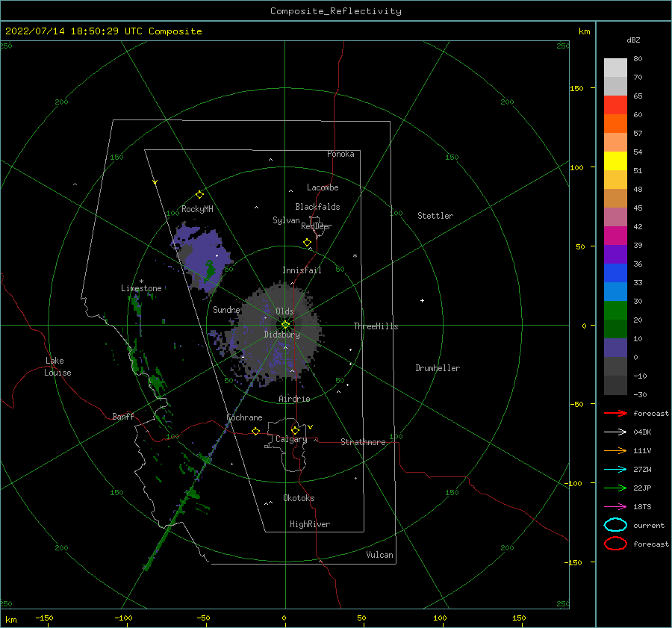Click the Drumheller label

tap(438, 368)
